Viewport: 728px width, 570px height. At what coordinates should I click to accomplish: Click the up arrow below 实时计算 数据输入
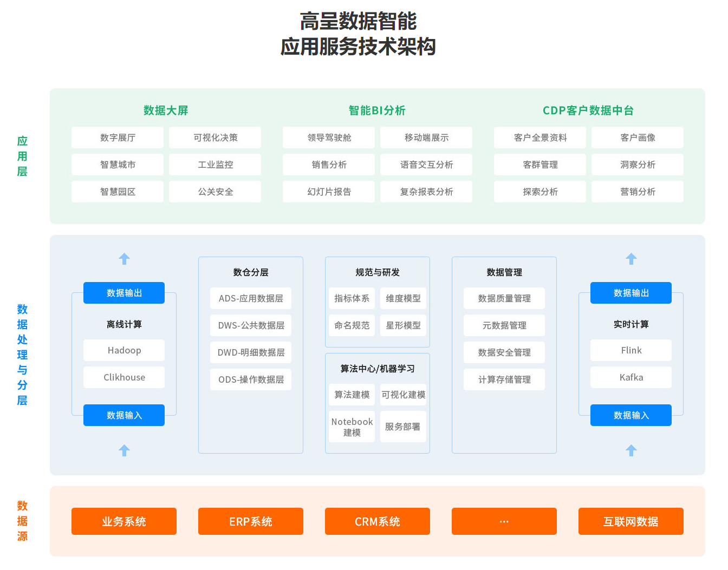click(631, 450)
